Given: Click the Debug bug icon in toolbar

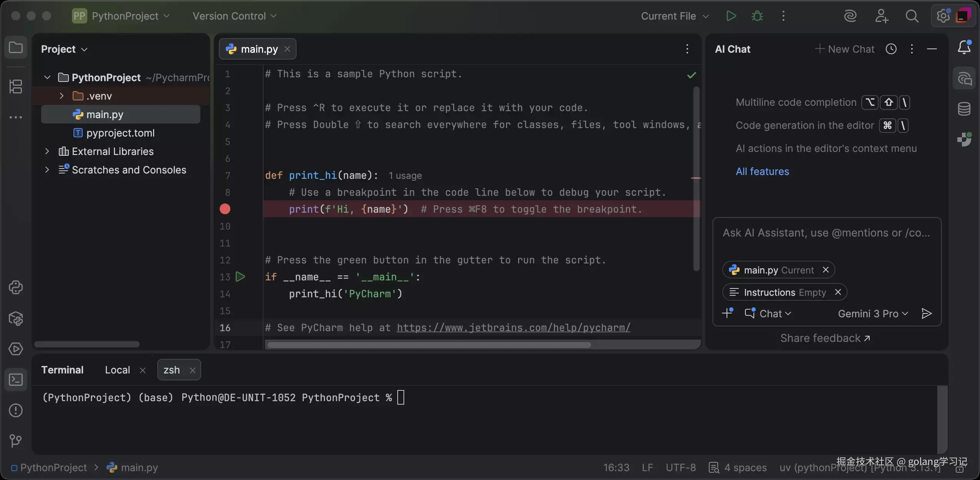Looking at the screenshot, I should tap(757, 16).
